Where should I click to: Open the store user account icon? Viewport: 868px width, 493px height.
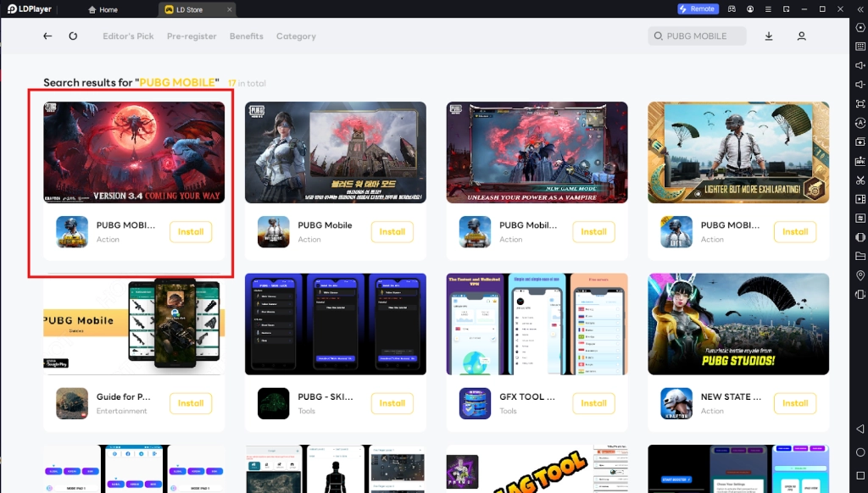801,36
